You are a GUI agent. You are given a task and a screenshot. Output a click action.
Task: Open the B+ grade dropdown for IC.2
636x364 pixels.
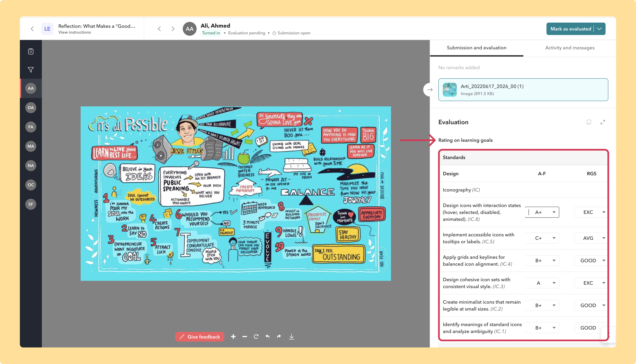542,305
